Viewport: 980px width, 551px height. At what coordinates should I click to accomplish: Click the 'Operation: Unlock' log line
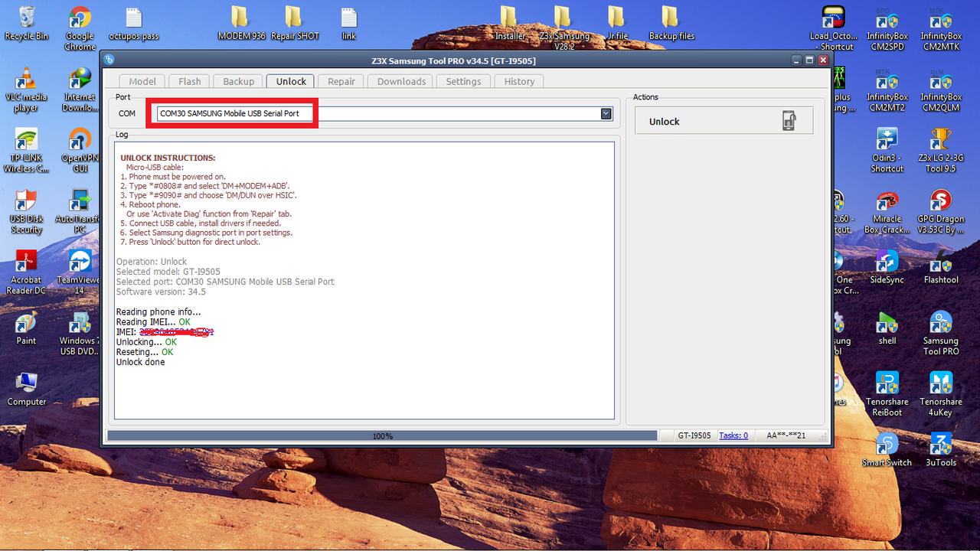click(152, 262)
